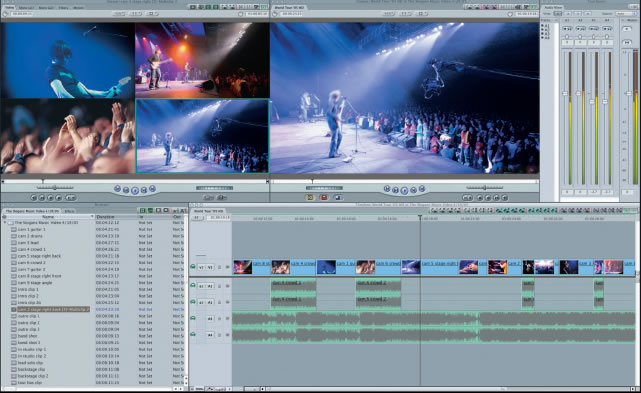The height and width of the screenshot is (393, 641).
Task: Collapse The Slogans Music Video bin
Action: (5, 223)
